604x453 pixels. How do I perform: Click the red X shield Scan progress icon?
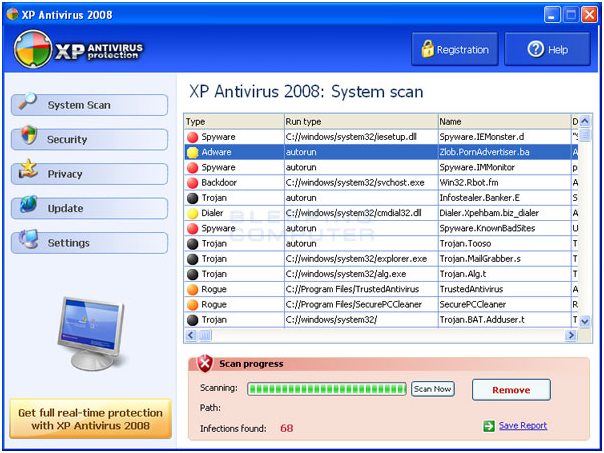[x=205, y=363]
